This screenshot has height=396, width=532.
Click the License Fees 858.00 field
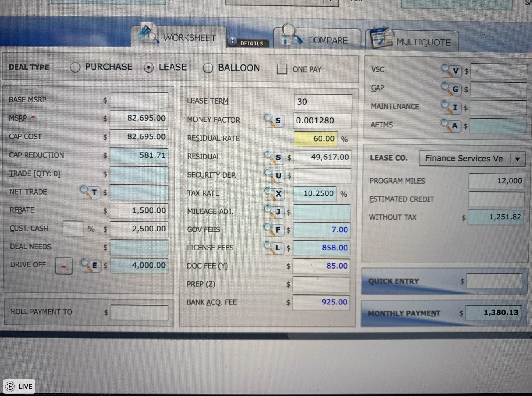[322, 248]
